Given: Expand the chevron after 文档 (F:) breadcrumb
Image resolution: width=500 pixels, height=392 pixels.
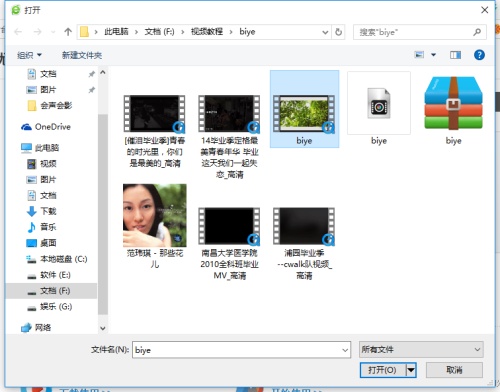Looking at the screenshot, I should pos(183,32).
